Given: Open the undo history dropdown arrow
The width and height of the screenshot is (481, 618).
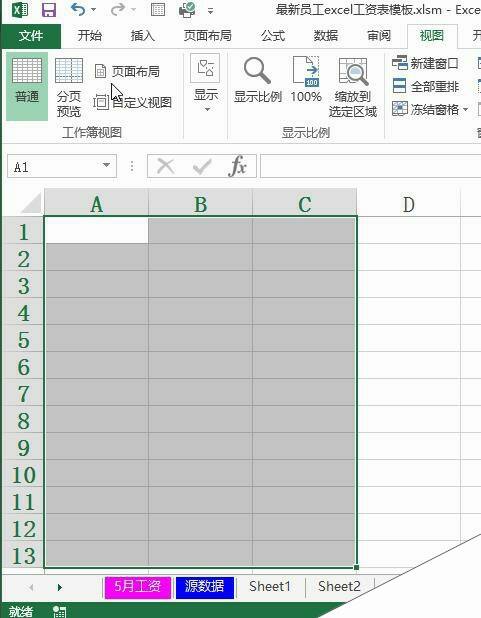Looking at the screenshot, I should 93,10.
